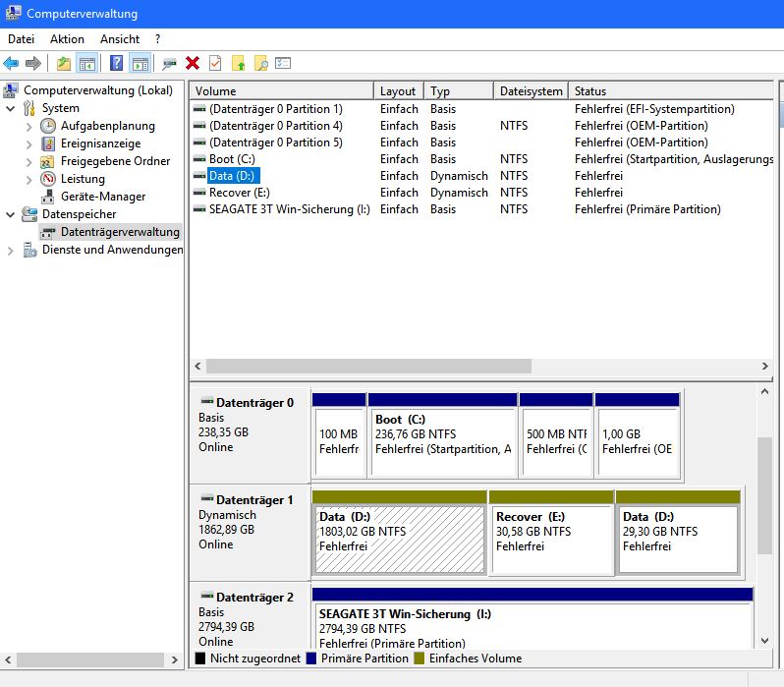The width and height of the screenshot is (784, 687).
Task: Click the Leistung gauge icon
Action: (x=48, y=179)
